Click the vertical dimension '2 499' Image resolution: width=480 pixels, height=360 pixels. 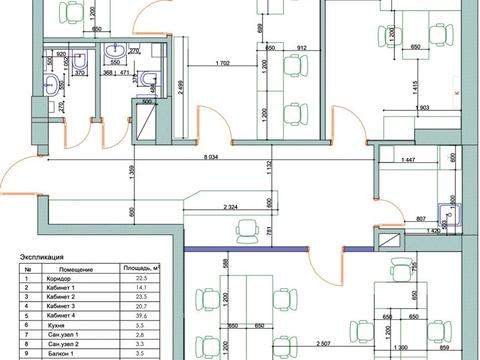[x=180, y=87]
